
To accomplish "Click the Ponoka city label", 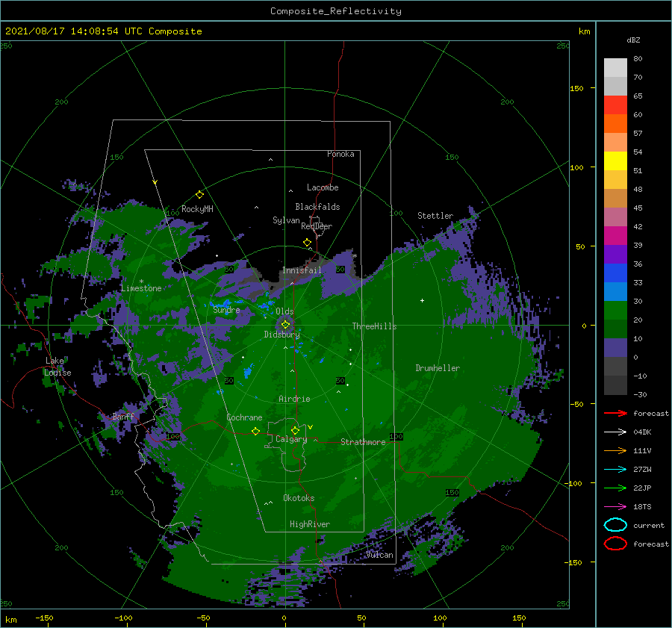I will click(340, 154).
